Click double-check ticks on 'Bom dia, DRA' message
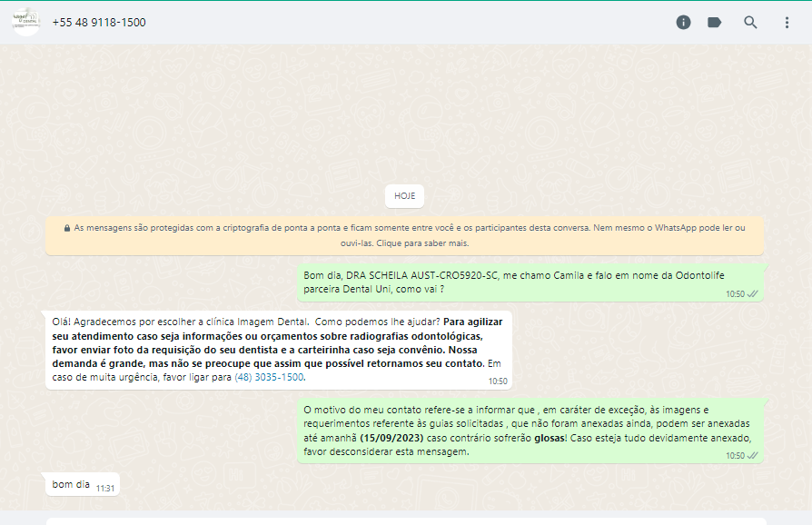Viewport: 812px width, 525px height. click(x=752, y=294)
